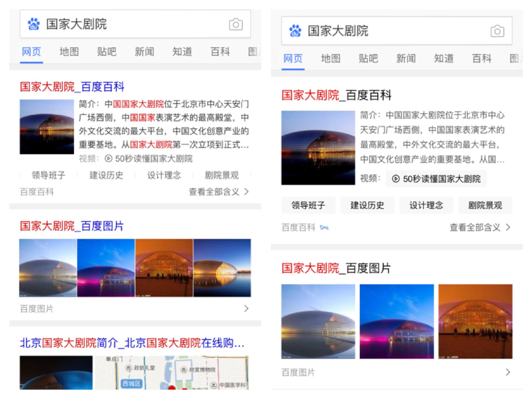Open 百度图片 arrow in left panel

point(246,309)
